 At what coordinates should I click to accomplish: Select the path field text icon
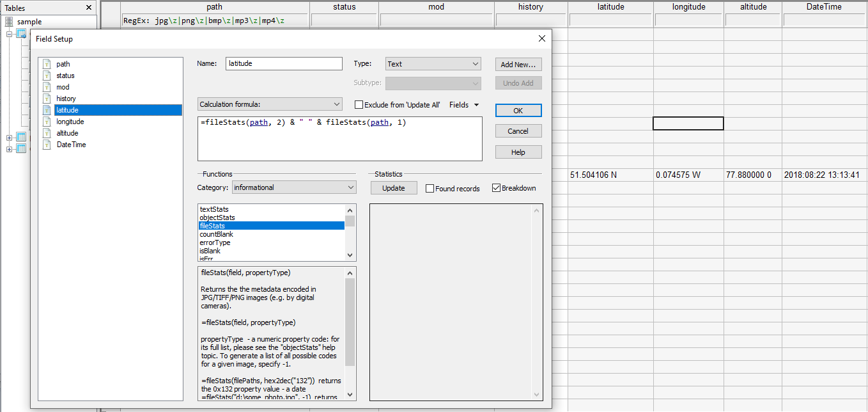click(47, 64)
